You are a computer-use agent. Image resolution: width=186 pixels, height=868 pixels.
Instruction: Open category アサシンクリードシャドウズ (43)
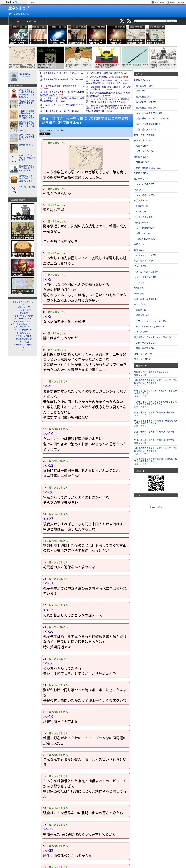(x=152, y=321)
